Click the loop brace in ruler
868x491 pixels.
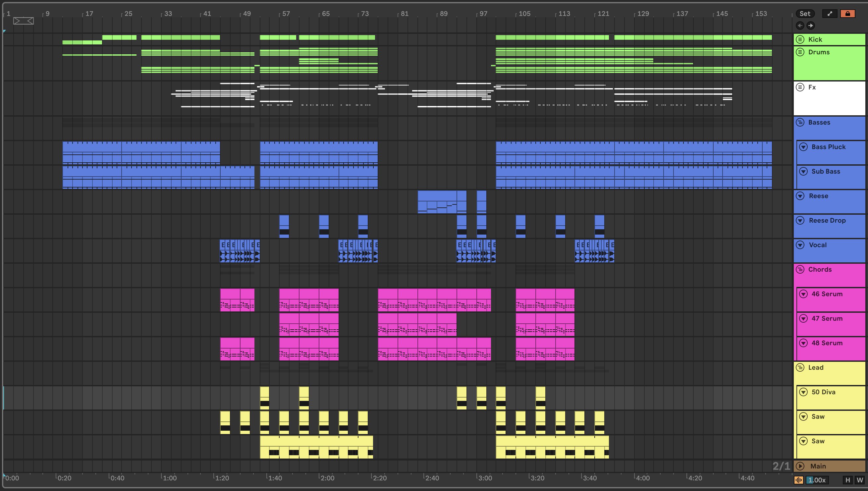(23, 21)
